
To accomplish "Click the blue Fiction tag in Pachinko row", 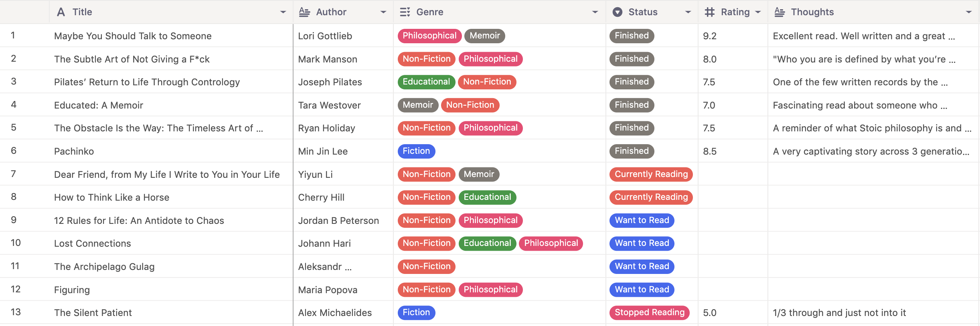I will [416, 151].
